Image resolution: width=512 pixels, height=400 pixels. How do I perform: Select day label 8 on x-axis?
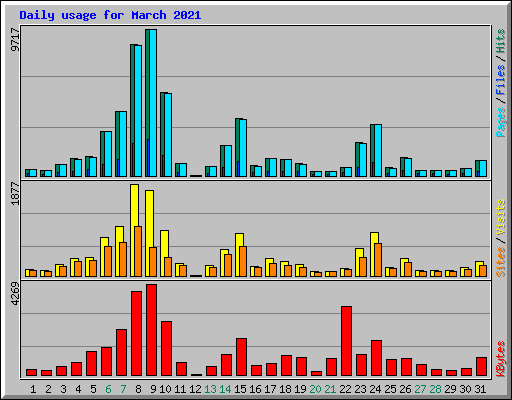[x=138, y=389]
